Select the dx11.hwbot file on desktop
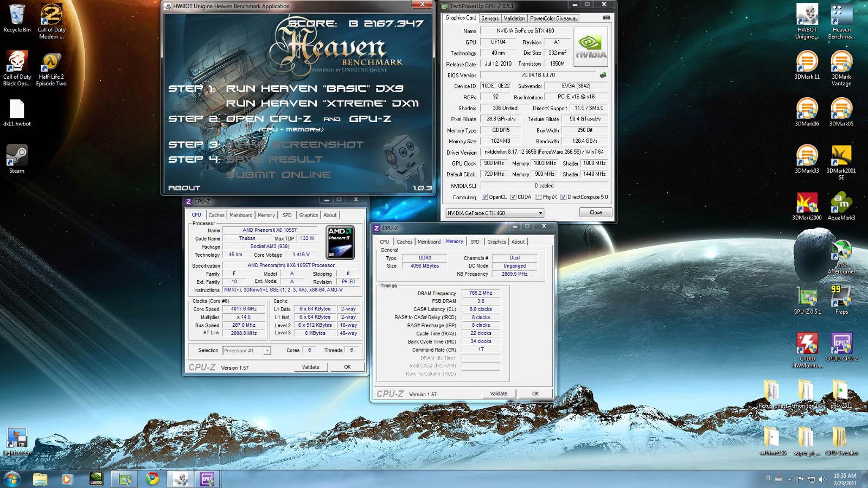868x488 pixels. (x=17, y=113)
